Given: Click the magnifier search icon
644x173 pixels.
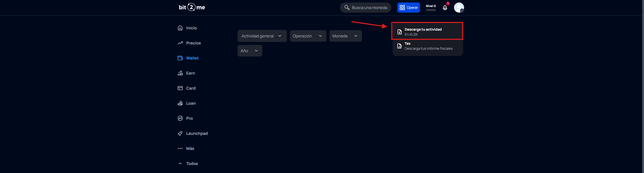Looking at the screenshot, I should click(x=347, y=8).
